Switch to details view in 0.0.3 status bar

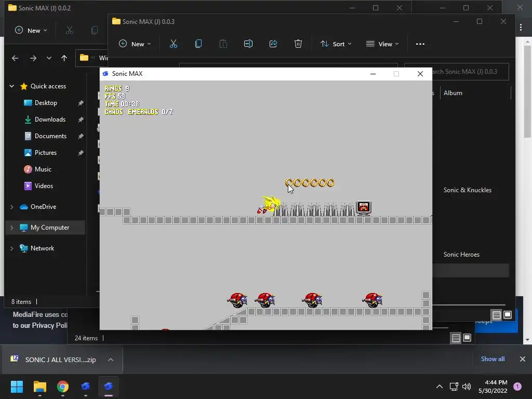click(496, 315)
